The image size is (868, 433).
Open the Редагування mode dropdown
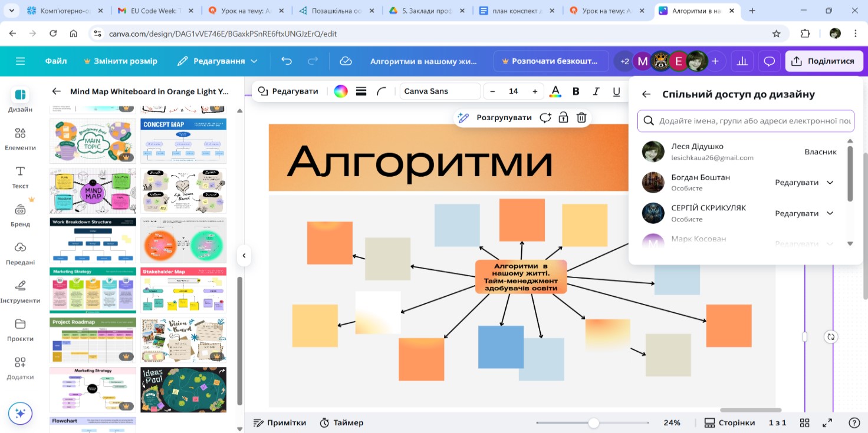[x=218, y=61]
